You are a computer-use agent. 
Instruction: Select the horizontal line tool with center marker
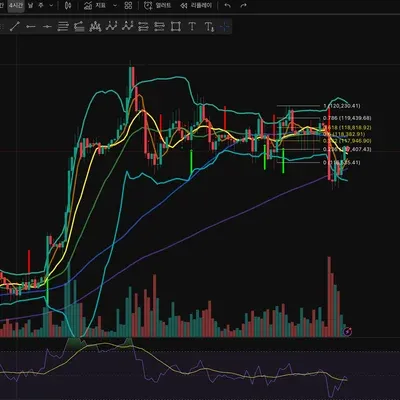47,26
